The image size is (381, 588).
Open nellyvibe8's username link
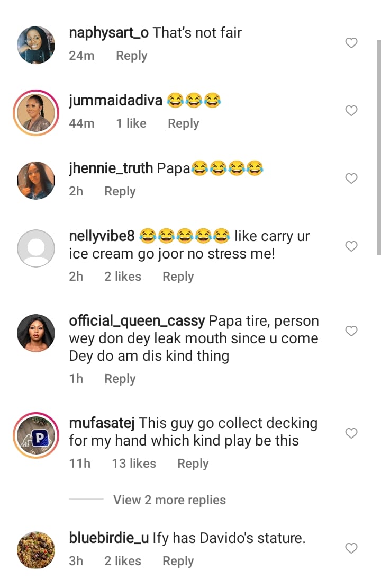[102, 236]
